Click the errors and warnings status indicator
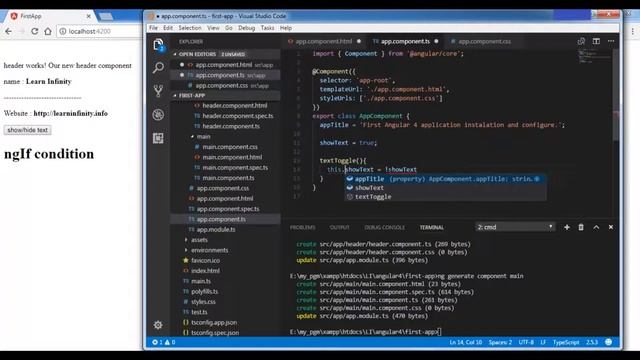 164,342
